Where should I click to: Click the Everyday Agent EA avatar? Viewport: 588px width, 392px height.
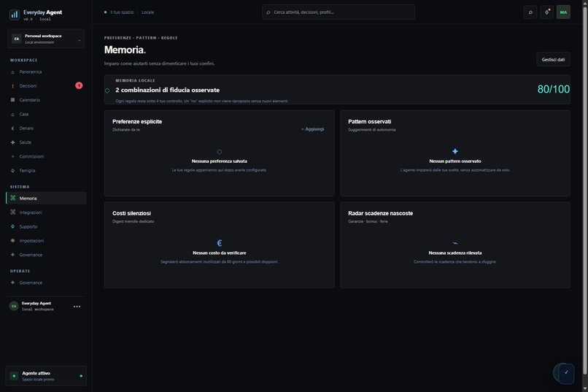14,306
